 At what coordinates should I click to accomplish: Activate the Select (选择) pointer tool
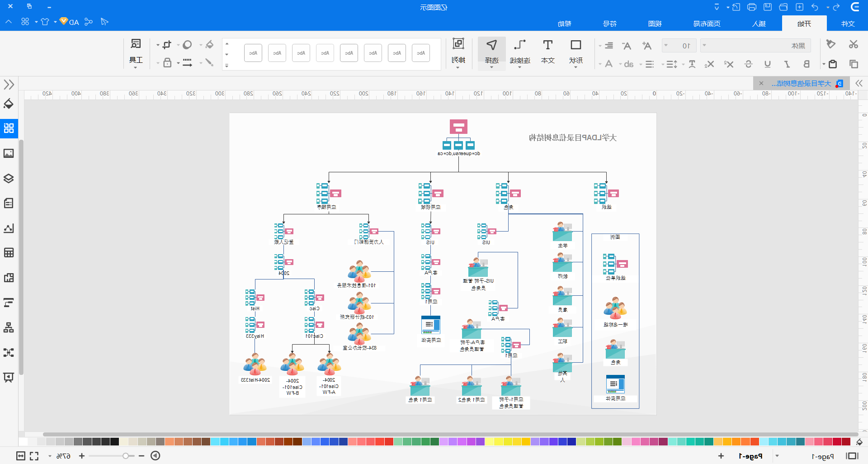[492, 52]
